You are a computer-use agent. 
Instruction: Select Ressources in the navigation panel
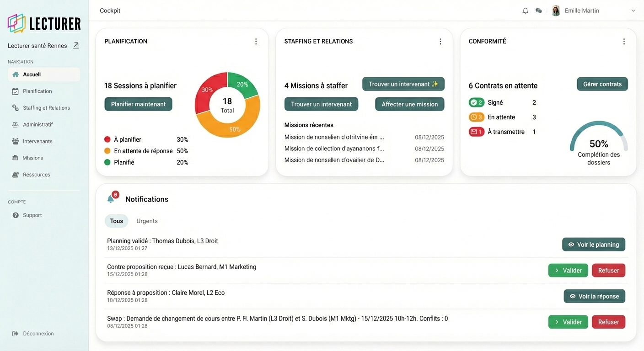37,174
